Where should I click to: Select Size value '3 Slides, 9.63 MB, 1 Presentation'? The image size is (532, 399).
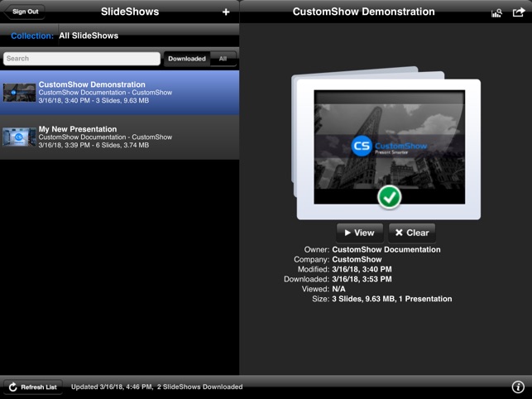(392, 299)
